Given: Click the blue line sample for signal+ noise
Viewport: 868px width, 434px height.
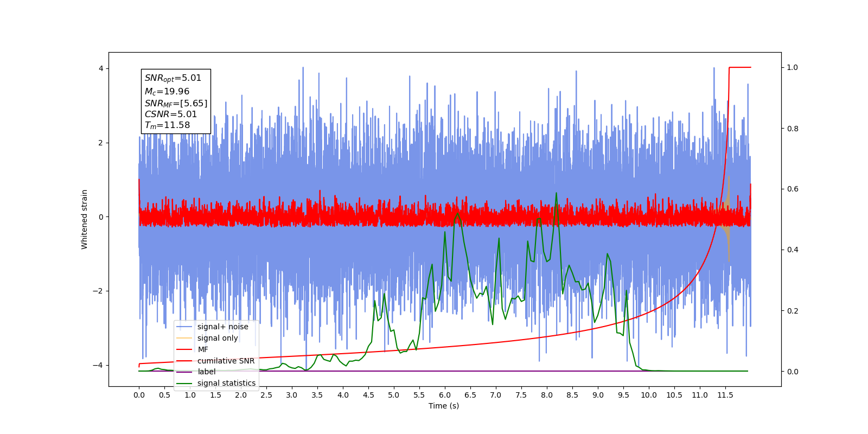Looking at the screenshot, I should 184,327.
